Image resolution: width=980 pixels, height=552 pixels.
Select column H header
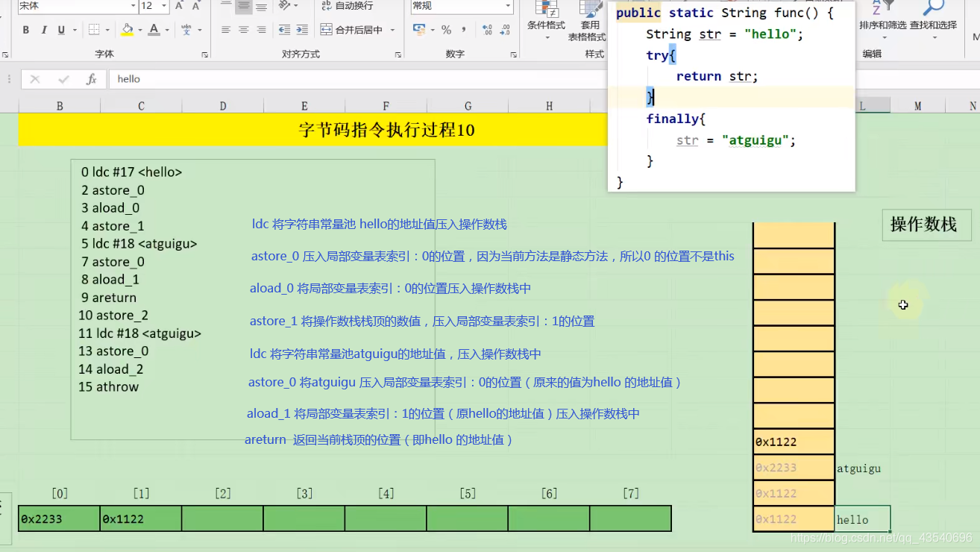point(549,106)
